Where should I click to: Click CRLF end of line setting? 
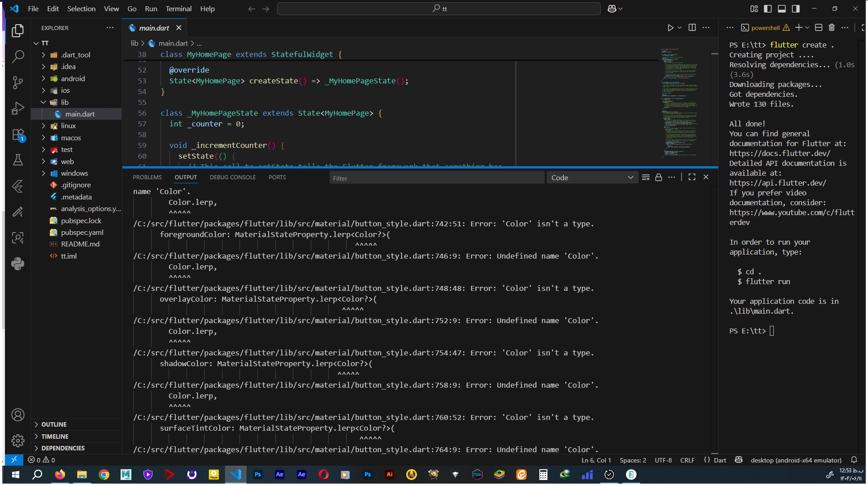687,460
